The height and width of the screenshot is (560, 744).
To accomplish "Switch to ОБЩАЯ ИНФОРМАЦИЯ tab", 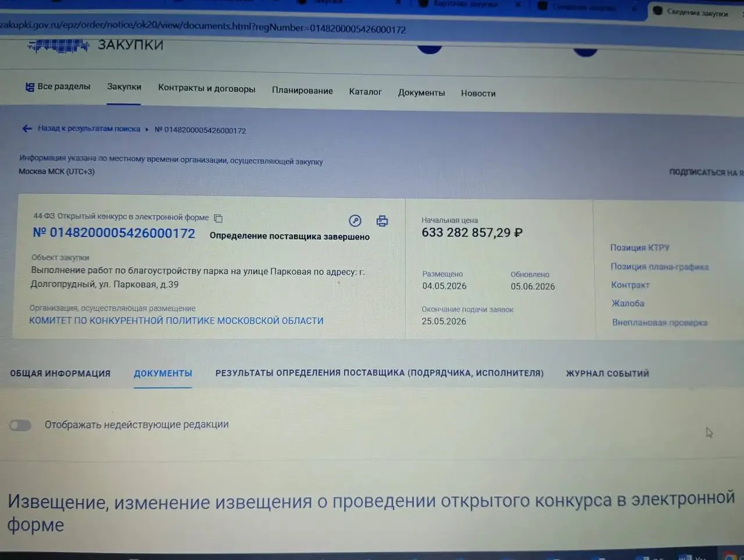I will [60, 374].
